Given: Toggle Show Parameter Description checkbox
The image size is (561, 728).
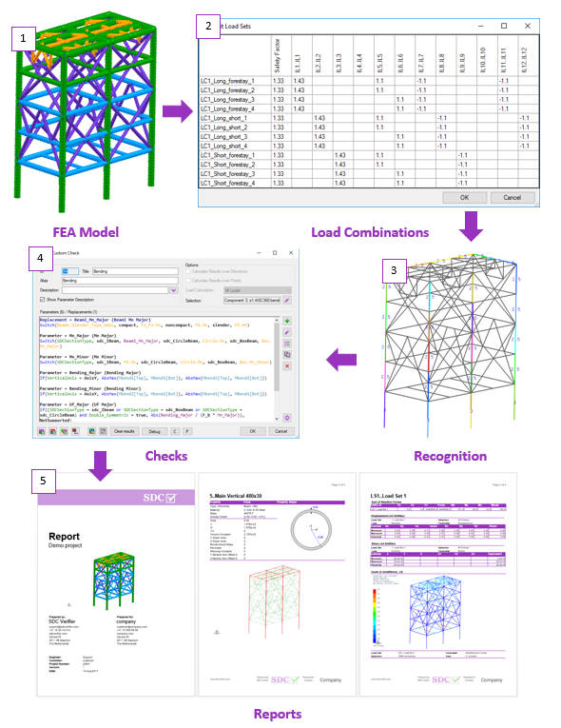Looking at the screenshot, I should pyautogui.click(x=43, y=300).
